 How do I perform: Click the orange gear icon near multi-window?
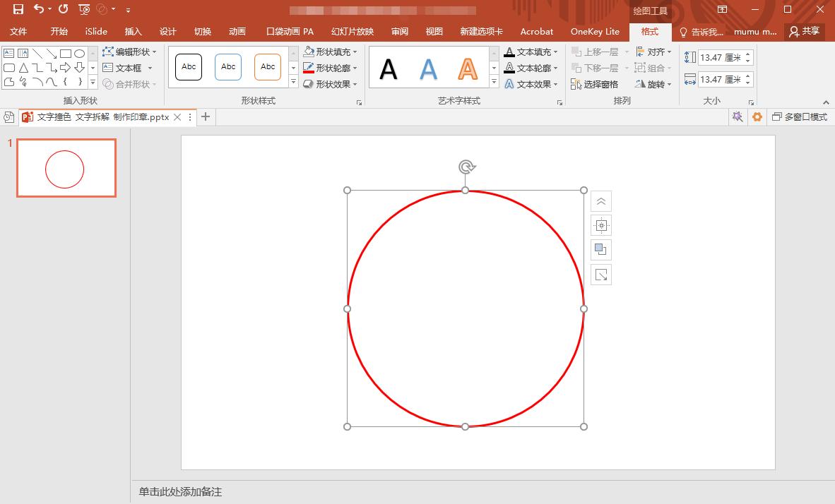pos(757,117)
